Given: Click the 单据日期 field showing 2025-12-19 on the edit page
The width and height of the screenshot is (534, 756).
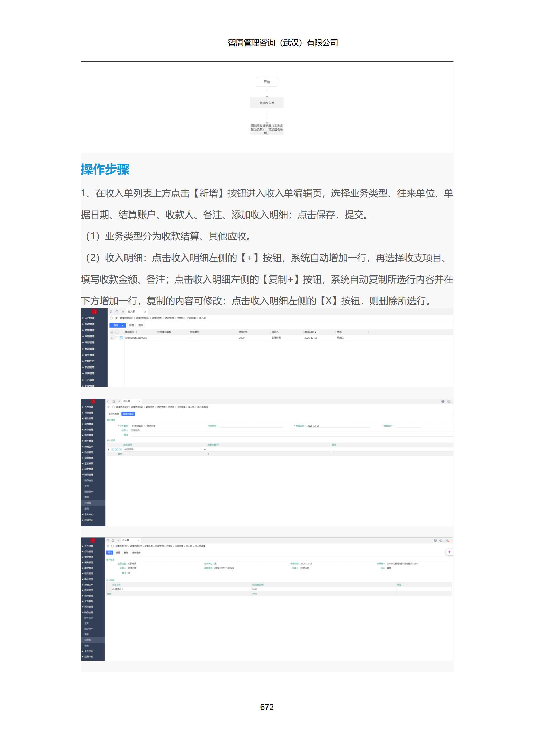Looking at the screenshot, I should (338, 426).
